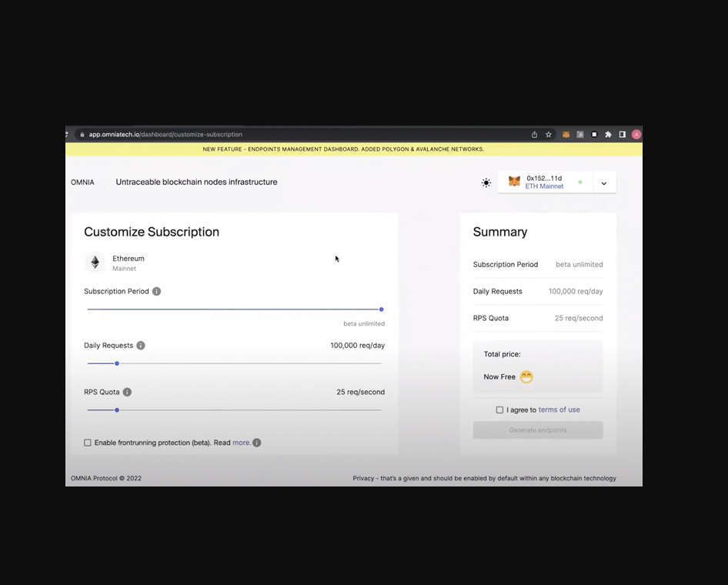Click the Privacy footer statement
This screenshot has height=585, width=728.
[484, 478]
